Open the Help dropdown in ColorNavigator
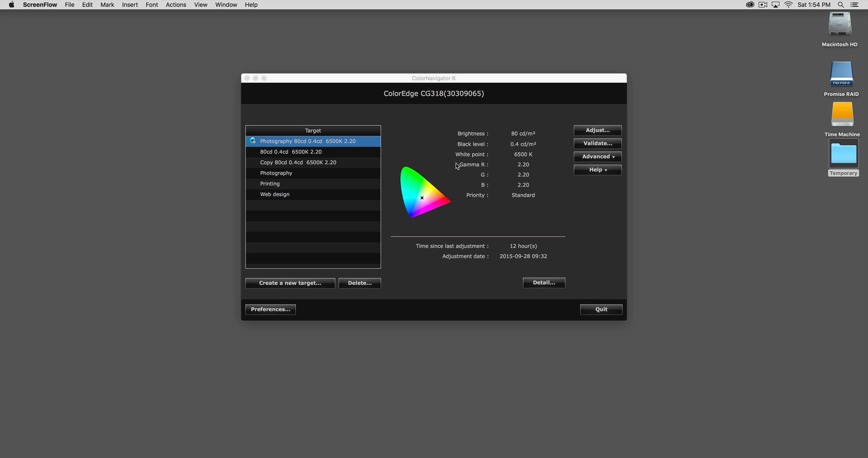Viewport: 868px width, 458px height. (x=597, y=170)
